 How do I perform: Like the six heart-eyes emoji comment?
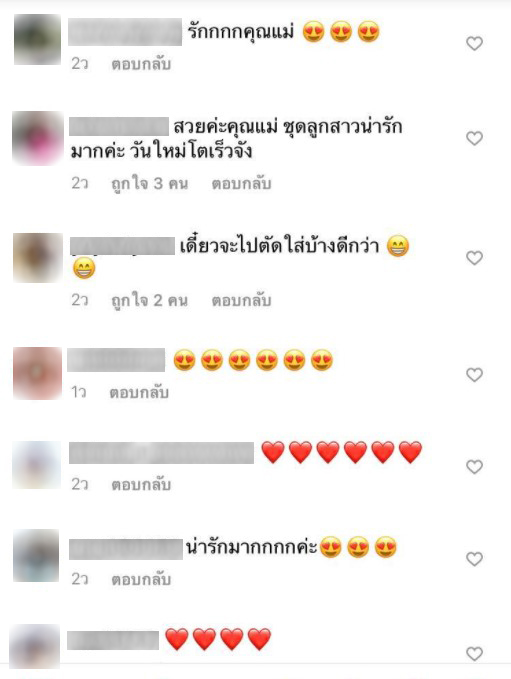pyautogui.click(x=474, y=375)
